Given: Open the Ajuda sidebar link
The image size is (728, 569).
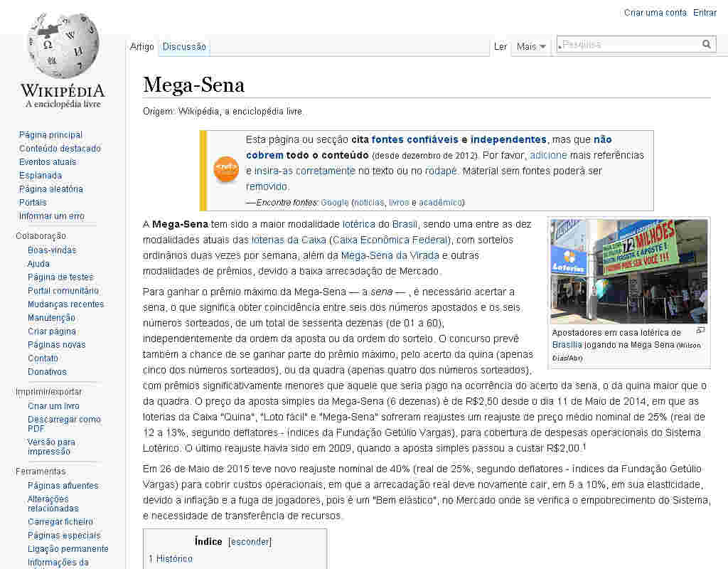Looking at the screenshot, I should pos(38,264).
